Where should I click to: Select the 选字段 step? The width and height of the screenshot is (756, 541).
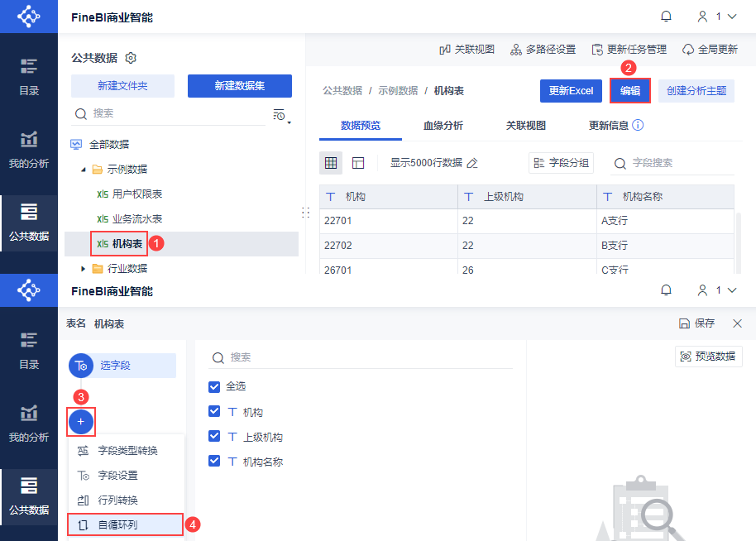click(122, 366)
